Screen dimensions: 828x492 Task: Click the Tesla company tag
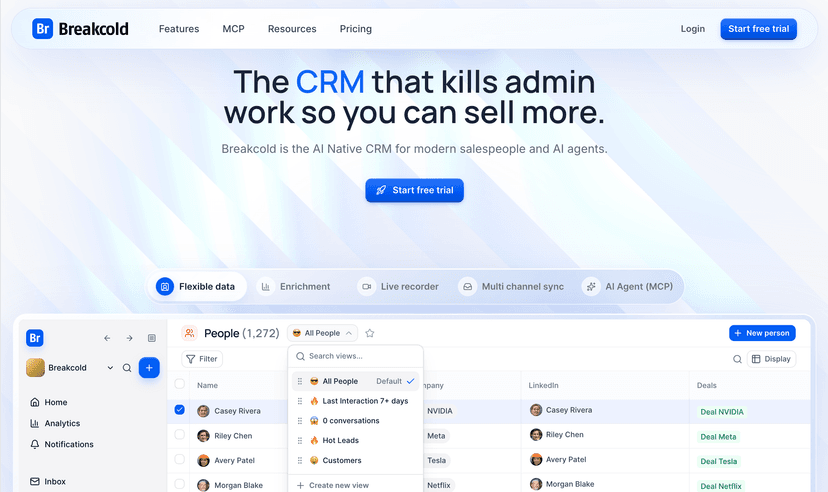point(436,460)
